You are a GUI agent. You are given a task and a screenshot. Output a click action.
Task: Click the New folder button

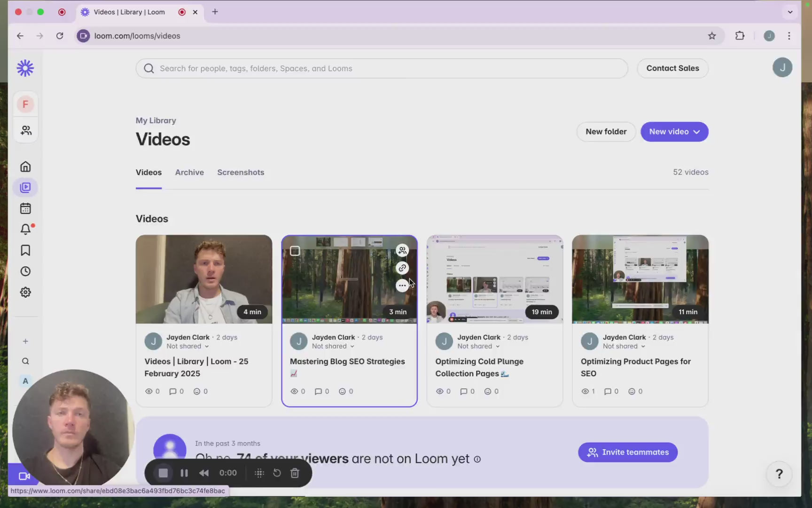pos(606,132)
